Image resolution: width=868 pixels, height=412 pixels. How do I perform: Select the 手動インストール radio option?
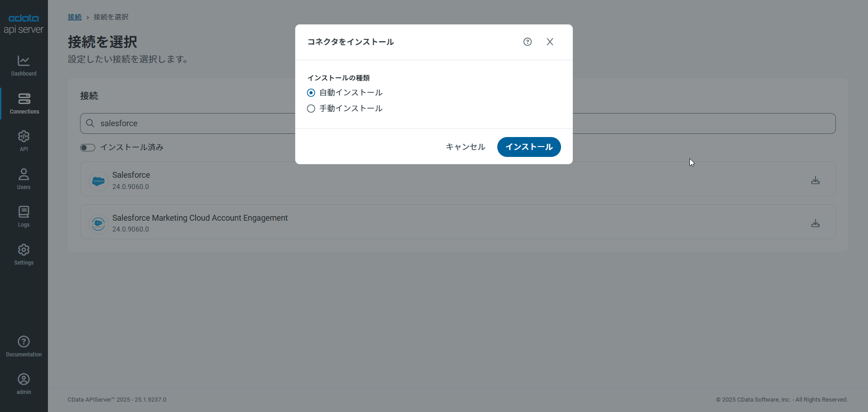click(x=311, y=109)
